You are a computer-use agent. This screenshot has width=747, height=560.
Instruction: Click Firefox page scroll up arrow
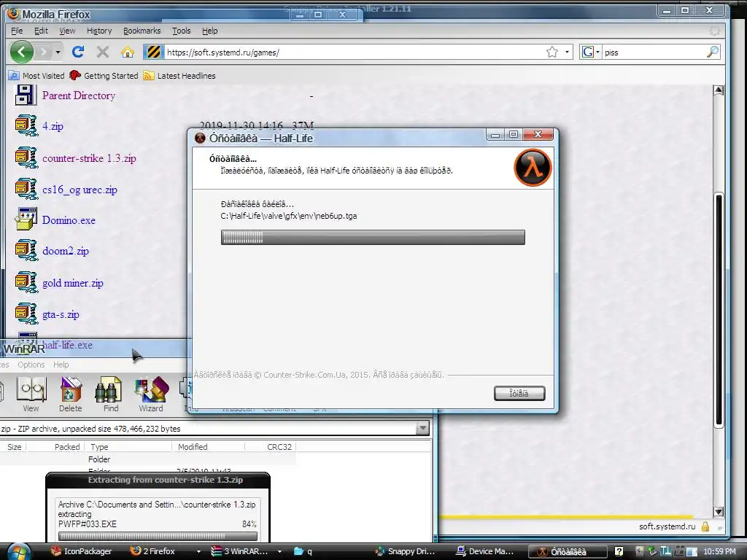(719, 90)
